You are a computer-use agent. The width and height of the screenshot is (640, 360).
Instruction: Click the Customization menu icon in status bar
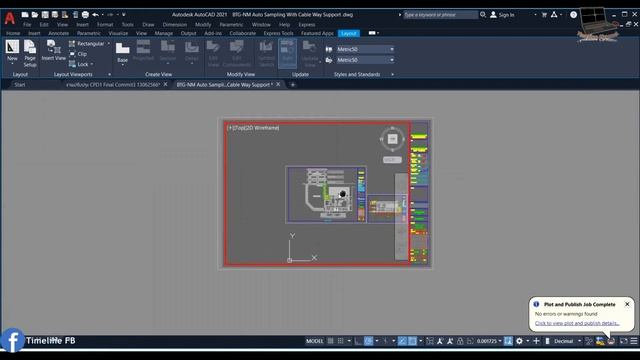(x=633, y=341)
